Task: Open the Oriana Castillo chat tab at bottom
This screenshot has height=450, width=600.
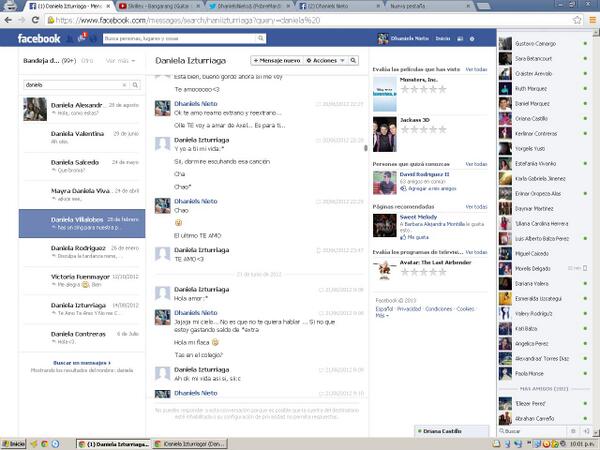Action: pyautogui.click(x=452, y=431)
